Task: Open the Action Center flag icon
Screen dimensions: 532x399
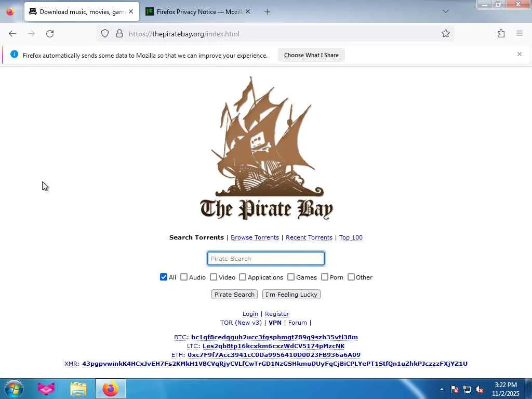Action: click(454, 390)
